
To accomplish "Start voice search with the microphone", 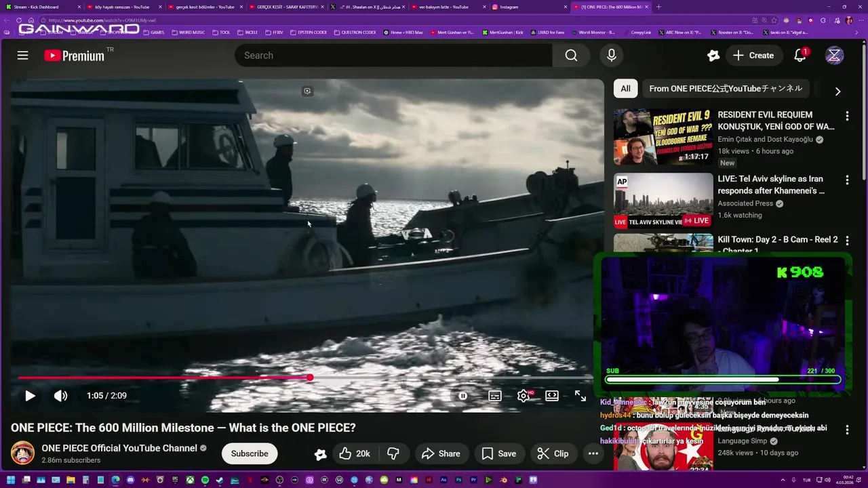I will point(611,56).
